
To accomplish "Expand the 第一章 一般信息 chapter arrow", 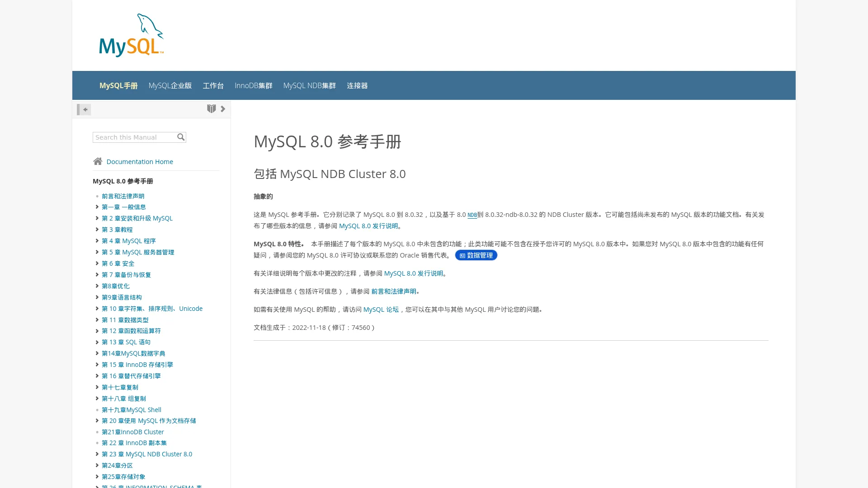I will 97,207.
